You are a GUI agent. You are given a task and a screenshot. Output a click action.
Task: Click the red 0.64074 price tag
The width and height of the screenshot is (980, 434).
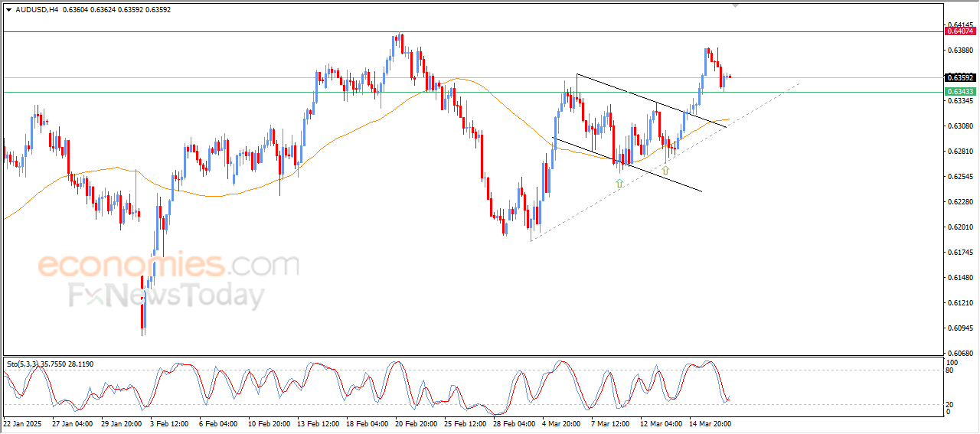960,31
